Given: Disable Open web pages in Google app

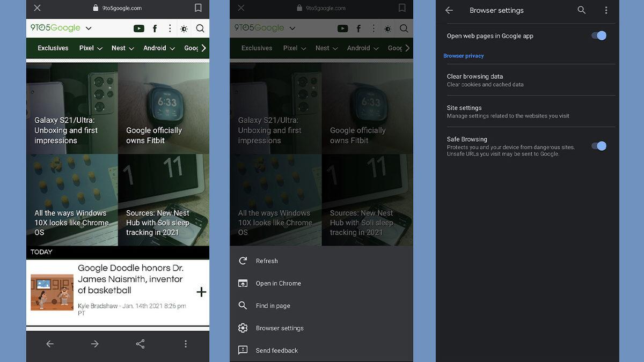Looking at the screenshot, I should click(x=598, y=35).
